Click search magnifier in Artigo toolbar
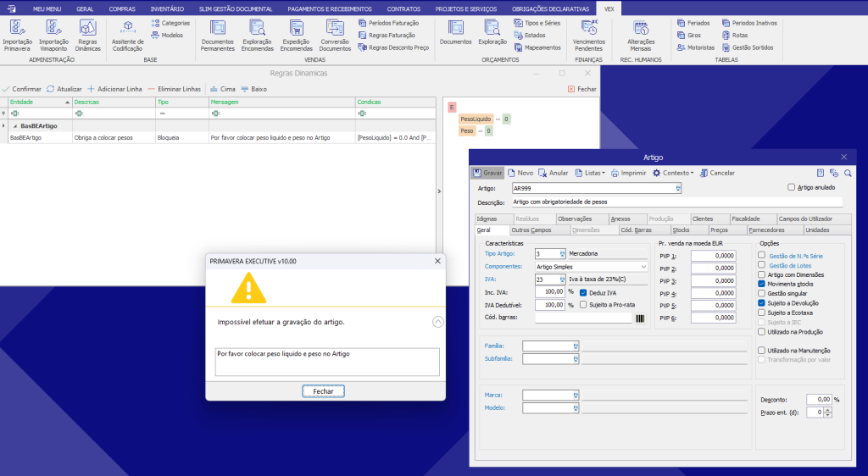The width and height of the screenshot is (868, 476). point(848,173)
